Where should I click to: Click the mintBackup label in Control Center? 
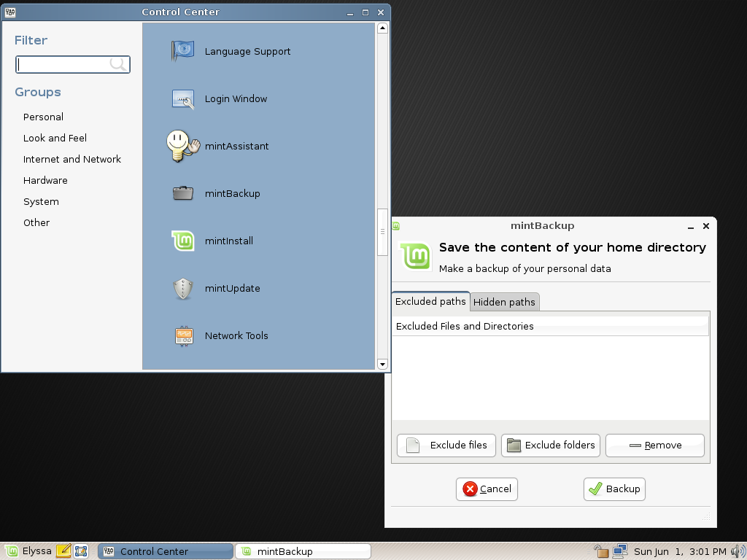(232, 193)
